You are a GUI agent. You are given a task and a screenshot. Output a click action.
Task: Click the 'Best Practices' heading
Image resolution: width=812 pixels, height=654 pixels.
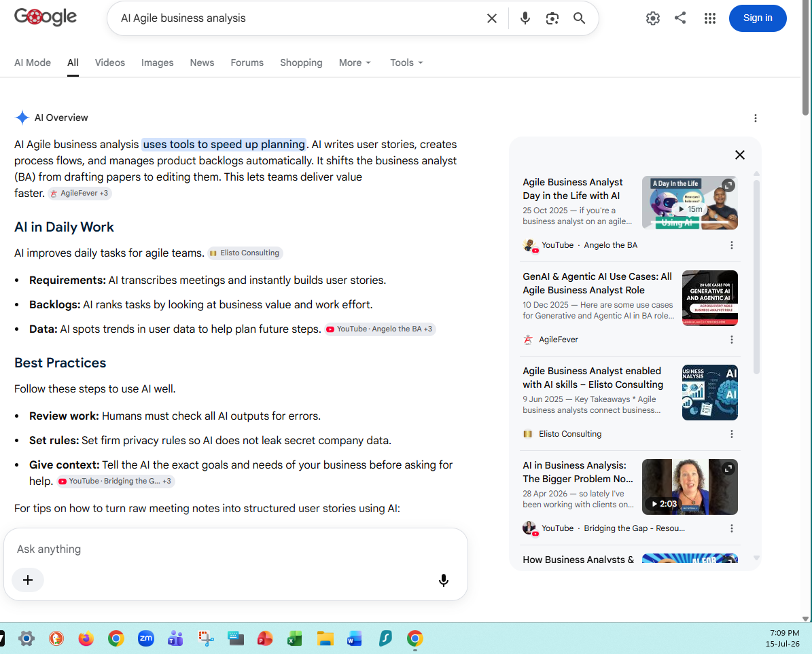60,363
